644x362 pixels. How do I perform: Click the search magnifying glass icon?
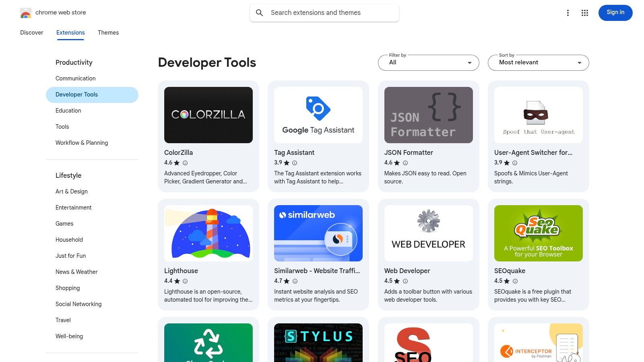coord(260,12)
